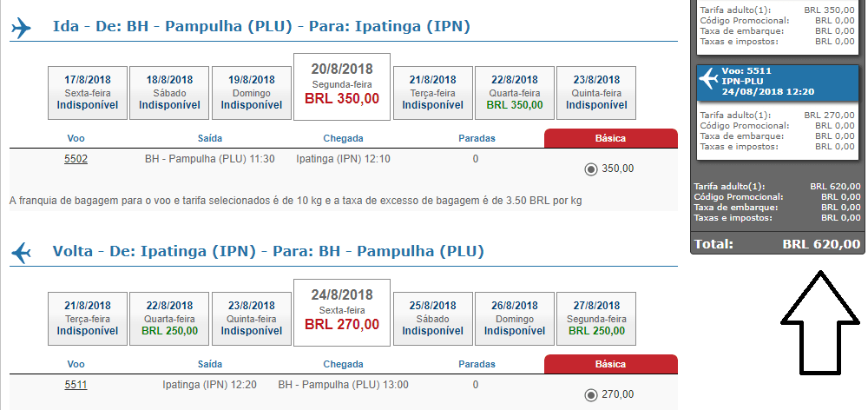Click the red Básica header for outbound flight
The width and height of the screenshot is (868, 410).
coord(611,138)
